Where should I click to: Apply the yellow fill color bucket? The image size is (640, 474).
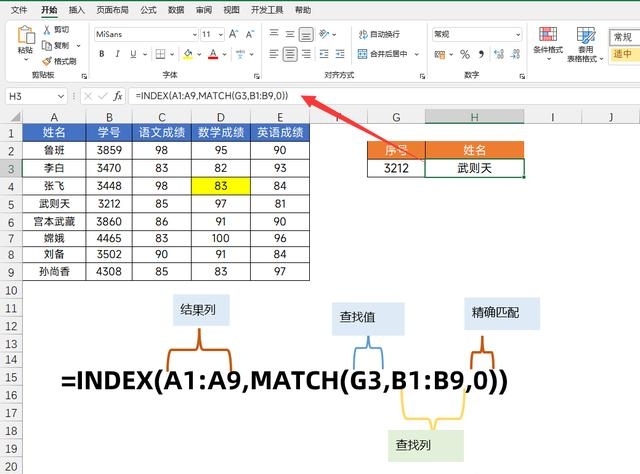(188, 54)
